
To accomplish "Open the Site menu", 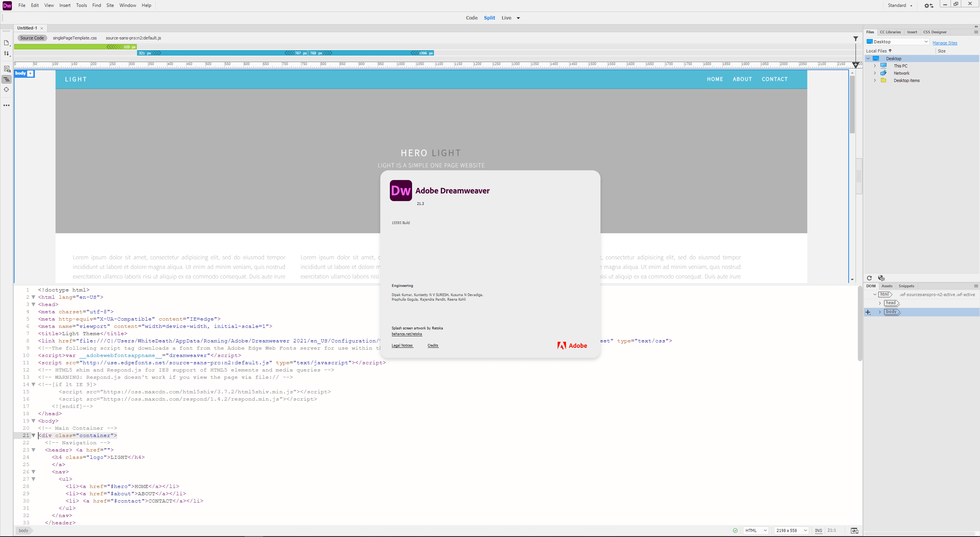I will 110,5.
